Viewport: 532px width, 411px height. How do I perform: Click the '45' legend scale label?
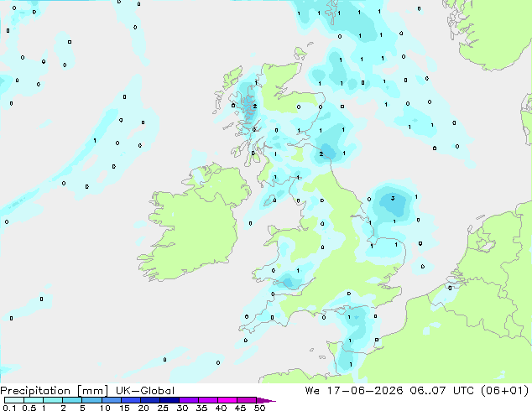click(240, 408)
